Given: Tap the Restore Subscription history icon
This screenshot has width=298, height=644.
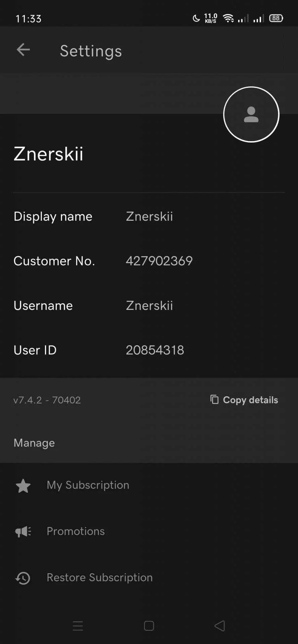Looking at the screenshot, I should 23,578.
